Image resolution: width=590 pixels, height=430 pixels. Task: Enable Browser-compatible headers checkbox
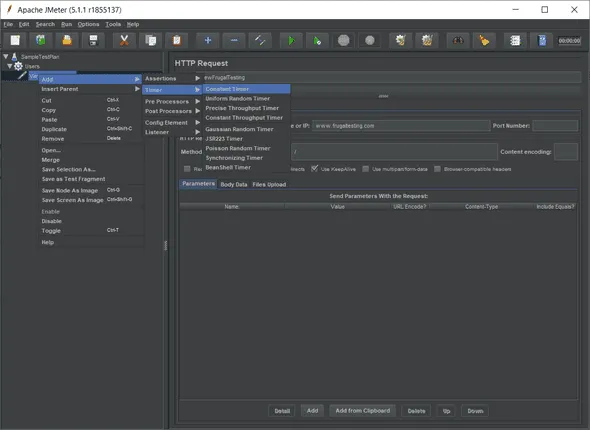[x=437, y=169]
